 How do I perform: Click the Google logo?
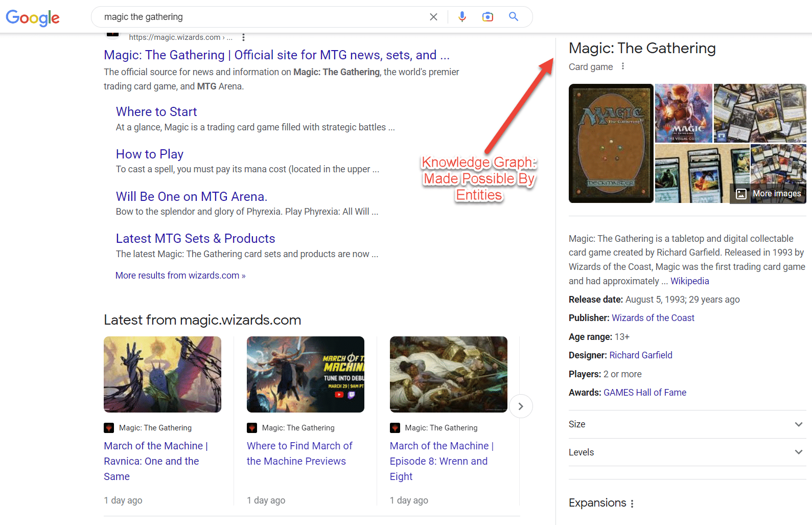pyautogui.click(x=33, y=17)
